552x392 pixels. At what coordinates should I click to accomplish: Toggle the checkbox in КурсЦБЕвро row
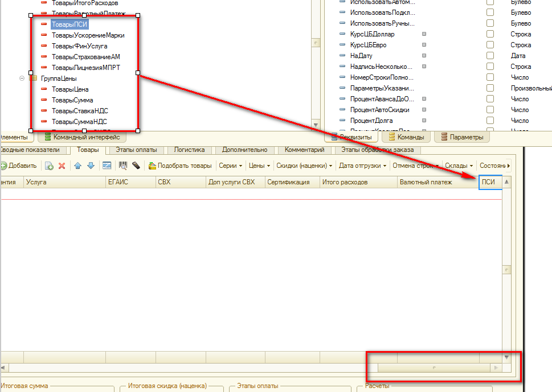coord(490,44)
